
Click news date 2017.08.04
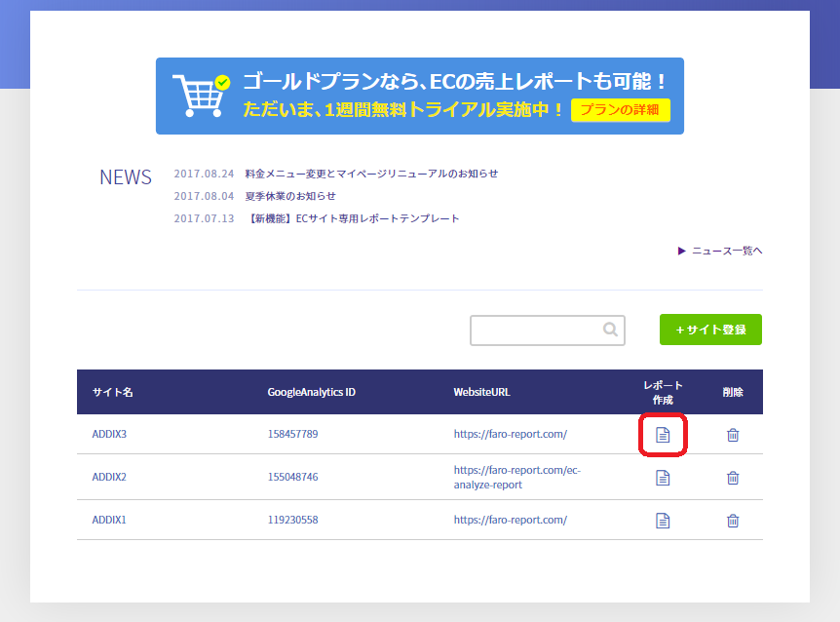tap(204, 196)
